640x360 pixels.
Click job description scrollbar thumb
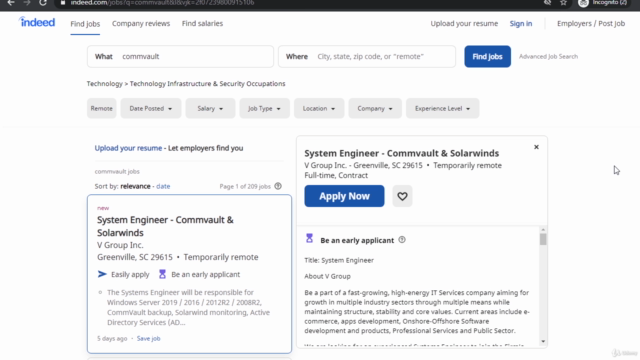(543, 239)
